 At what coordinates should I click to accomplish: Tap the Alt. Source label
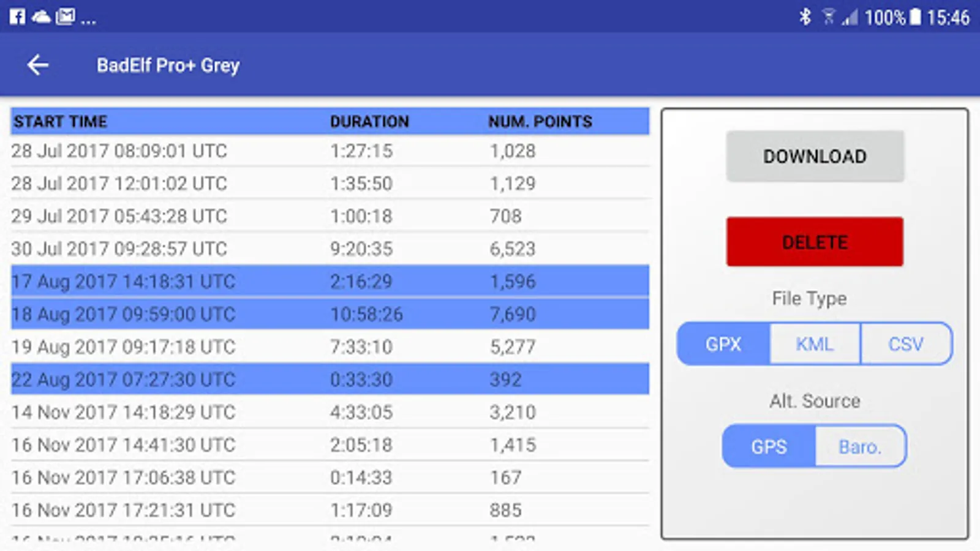(x=815, y=401)
